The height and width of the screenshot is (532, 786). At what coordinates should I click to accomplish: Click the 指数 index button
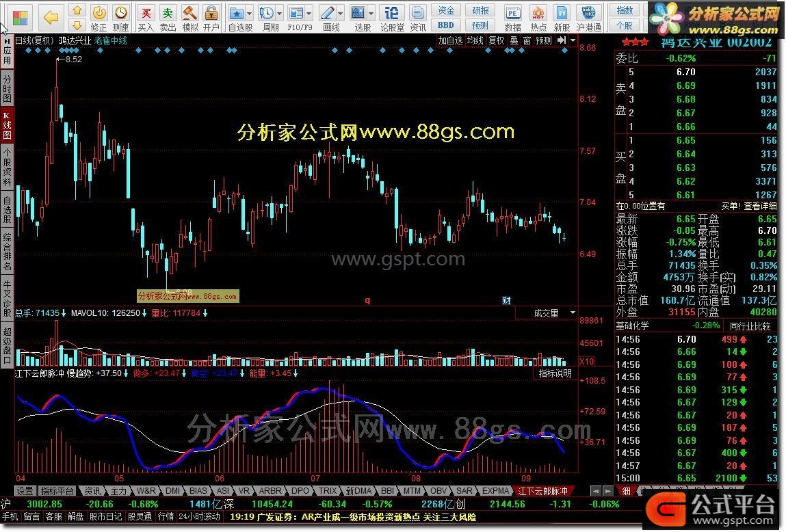625,10
